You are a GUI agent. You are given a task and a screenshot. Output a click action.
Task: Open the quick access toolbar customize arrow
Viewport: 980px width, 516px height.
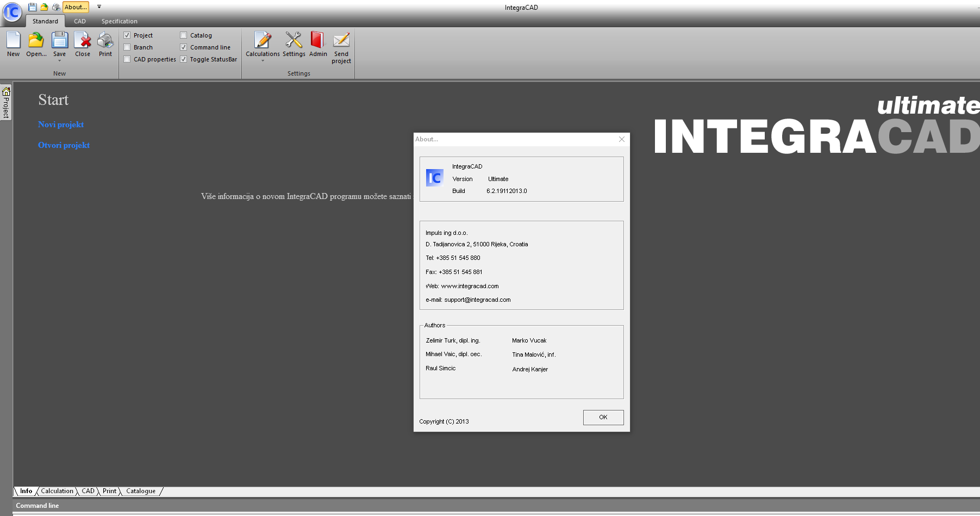pos(99,7)
